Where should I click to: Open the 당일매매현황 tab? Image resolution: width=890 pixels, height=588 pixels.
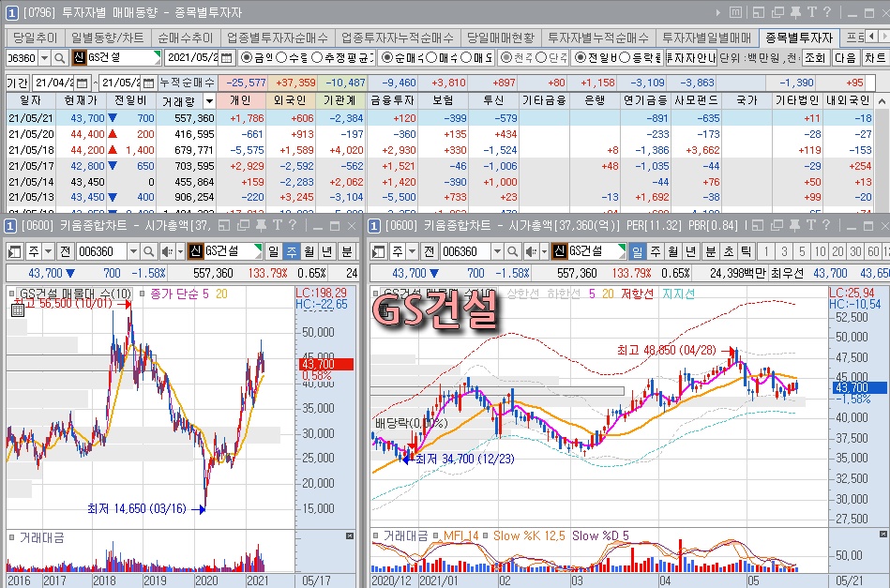(x=501, y=38)
